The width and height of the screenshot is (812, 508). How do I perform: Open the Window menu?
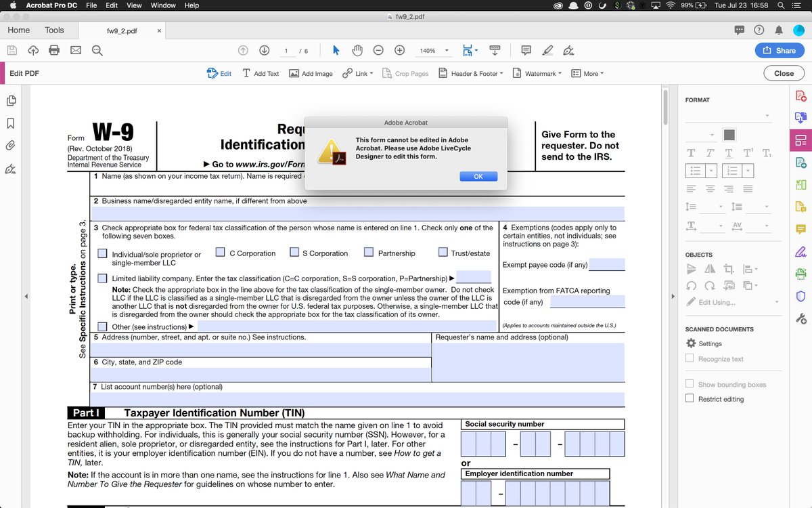point(163,5)
